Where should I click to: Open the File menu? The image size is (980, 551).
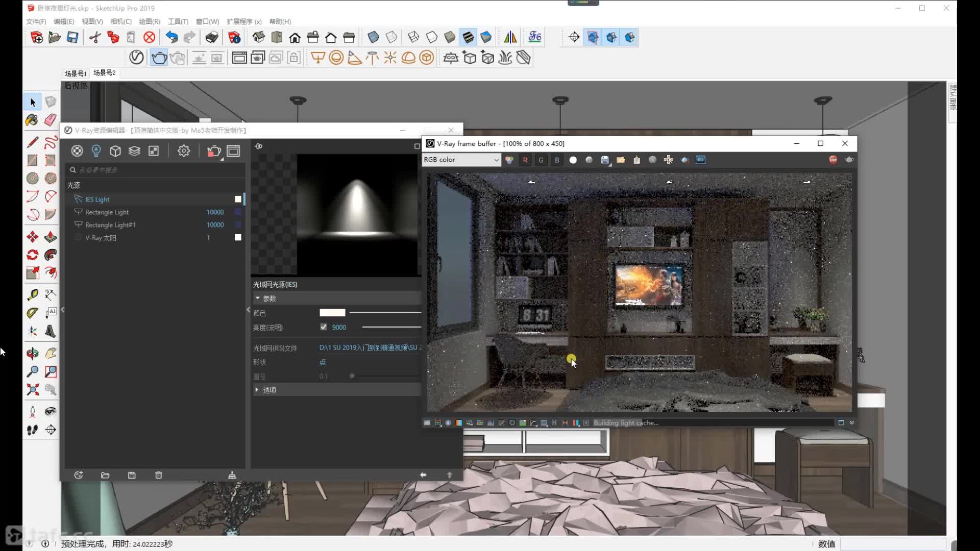36,21
